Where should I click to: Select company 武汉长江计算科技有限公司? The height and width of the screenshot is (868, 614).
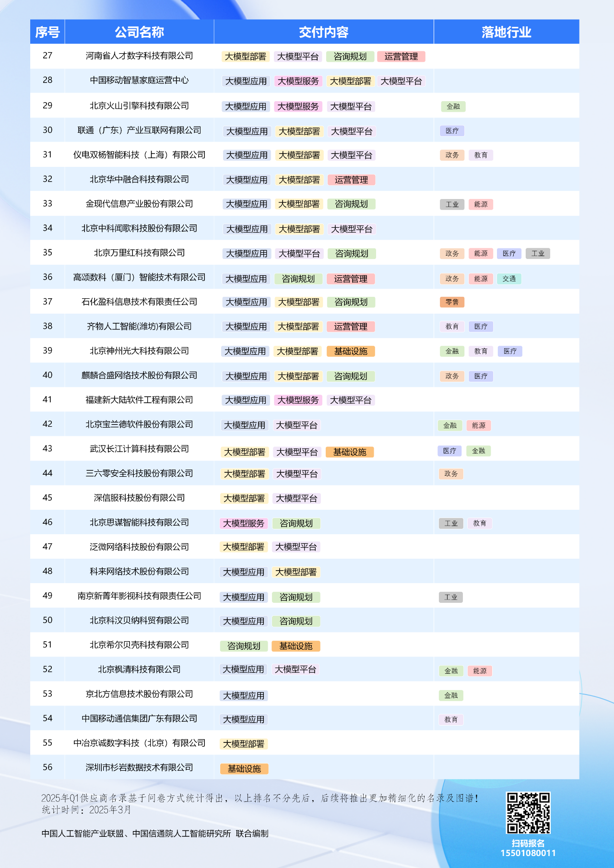coord(139,448)
